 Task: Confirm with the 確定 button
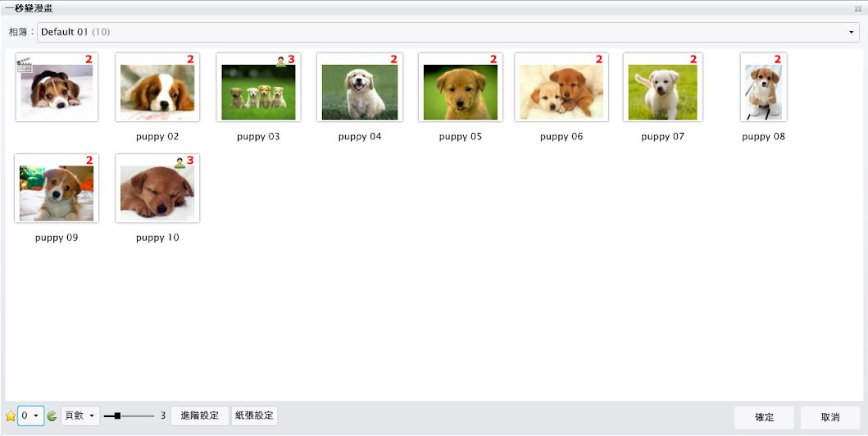764,418
